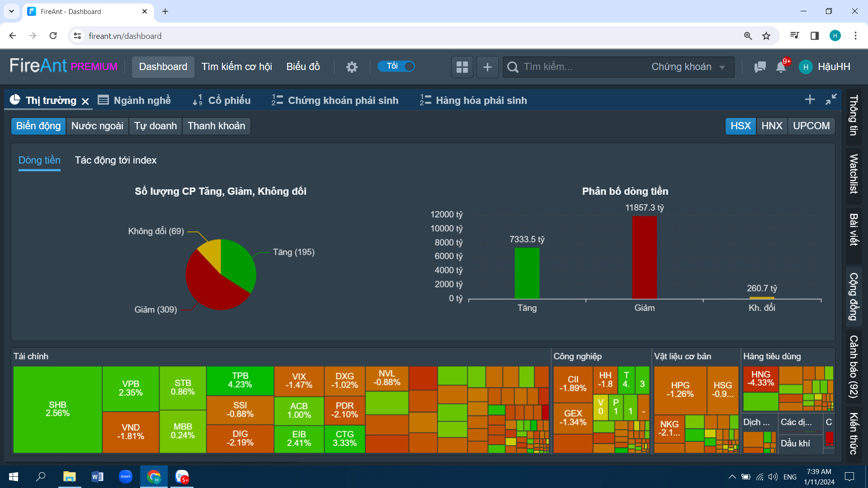Open the Tác động tới index tab
The image size is (868, 488).
pyautogui.click(x=116, y=160)
